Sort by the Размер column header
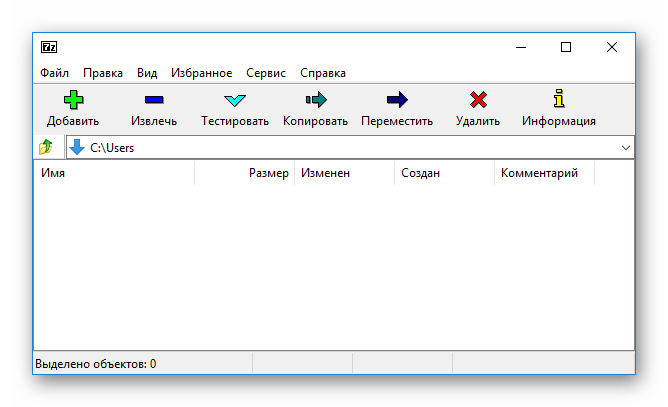The image size is (668, 407). tap(245, 173)
